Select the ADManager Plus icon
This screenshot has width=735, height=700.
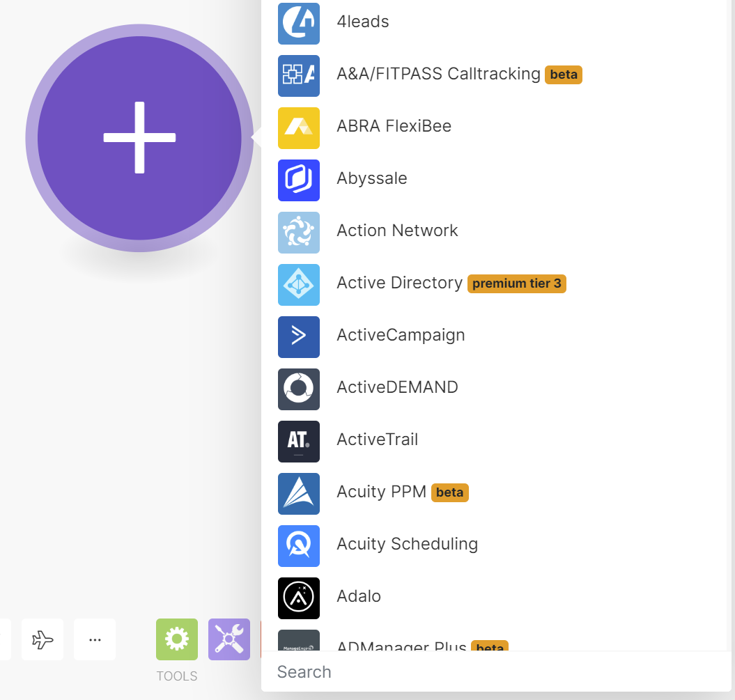click(x=299, y=640)
